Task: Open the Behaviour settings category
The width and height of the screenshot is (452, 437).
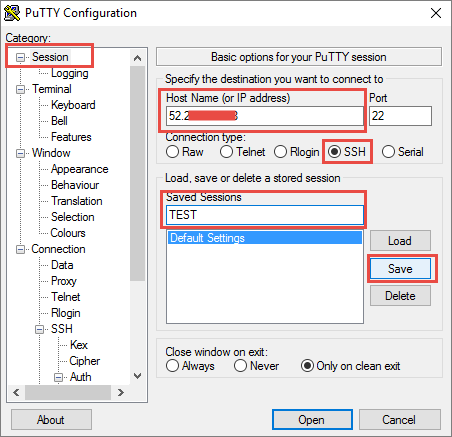Action: pyautogui.click(x=75, y=185)
